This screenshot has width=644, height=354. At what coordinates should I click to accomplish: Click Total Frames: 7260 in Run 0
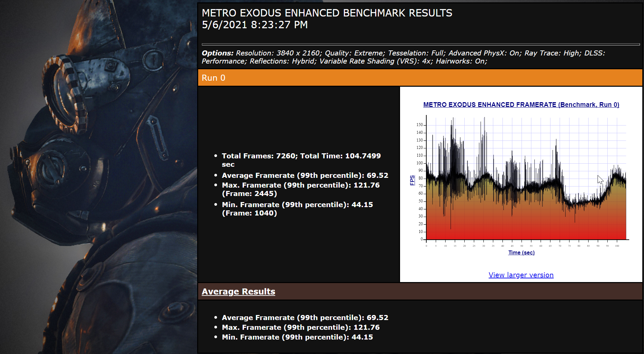(301, 160)
